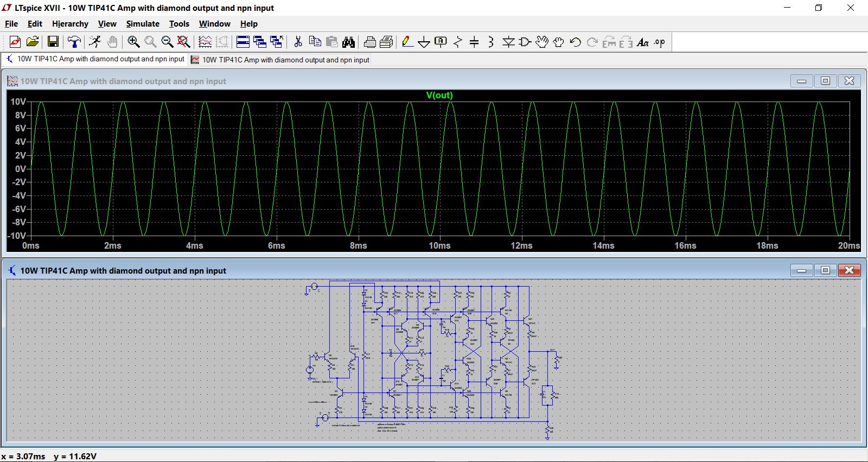Screen dimensions: 868x462
Task: Select the Ground symbol tool
Action: (424, 42)
